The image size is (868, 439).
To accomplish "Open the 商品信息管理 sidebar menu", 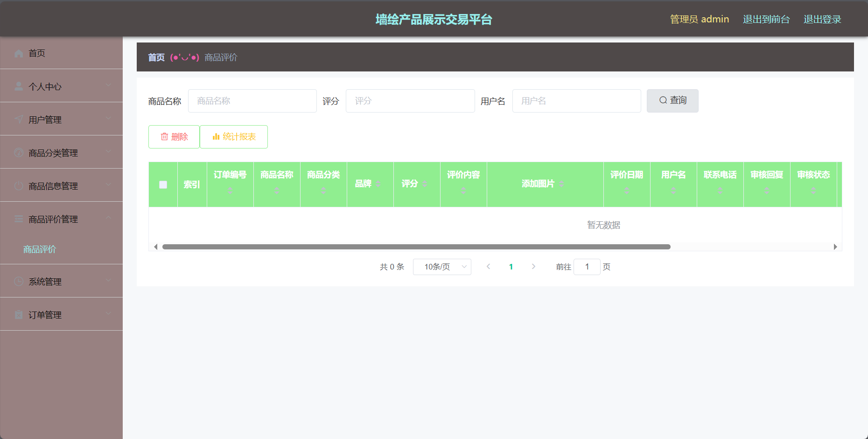I will tap(61, 186).
